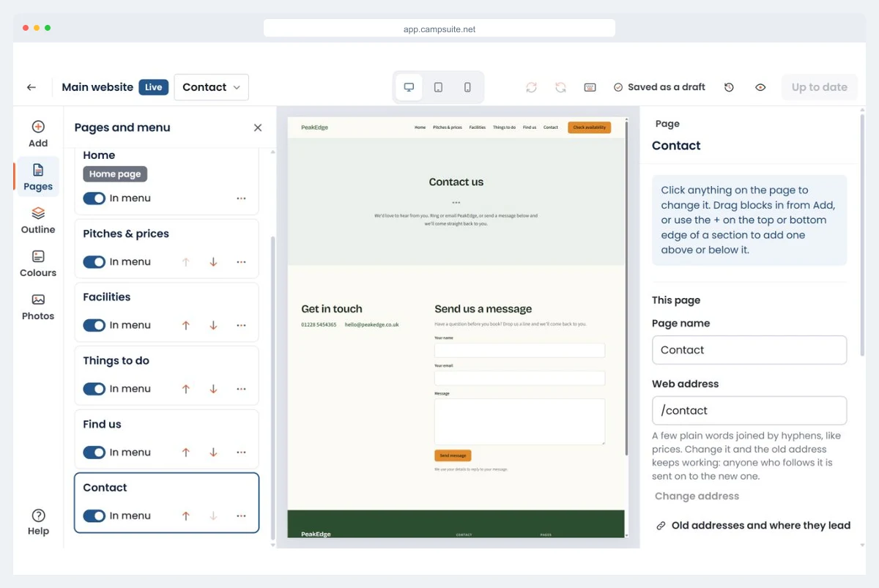Click Things to do in preview nav
This screenshot has width=879, height=588.
[504, 127]
